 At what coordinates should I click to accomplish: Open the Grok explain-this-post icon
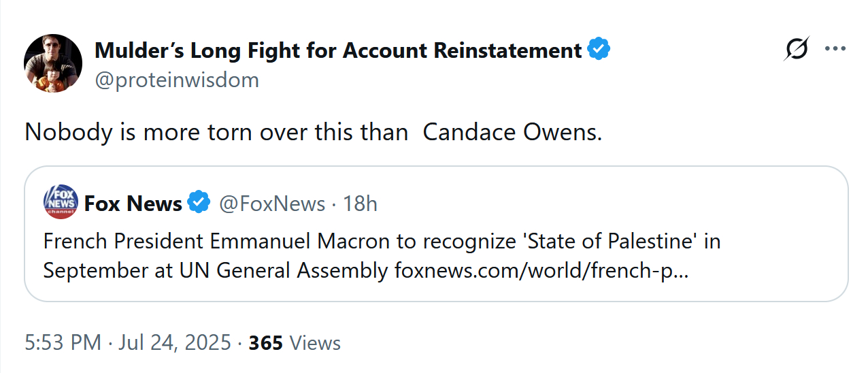(797, 49)
